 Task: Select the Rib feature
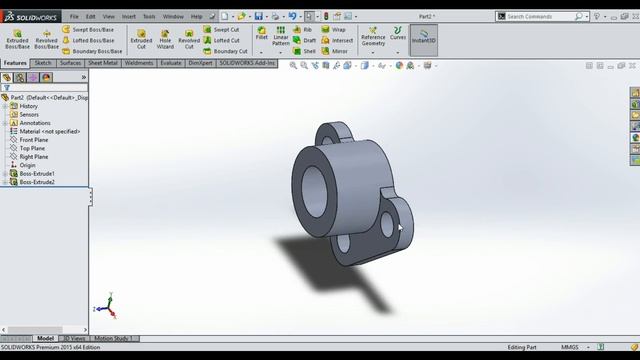302,29
